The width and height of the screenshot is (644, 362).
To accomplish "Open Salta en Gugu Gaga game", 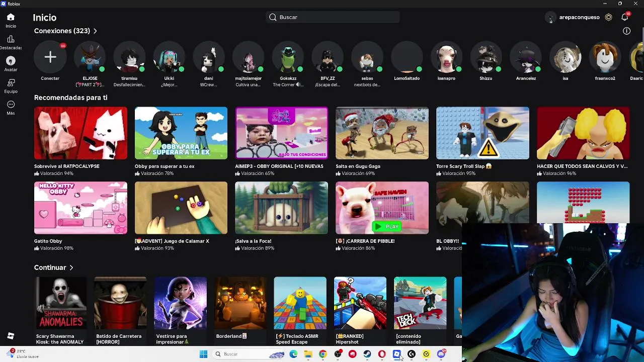I will (x=382, y=133).
